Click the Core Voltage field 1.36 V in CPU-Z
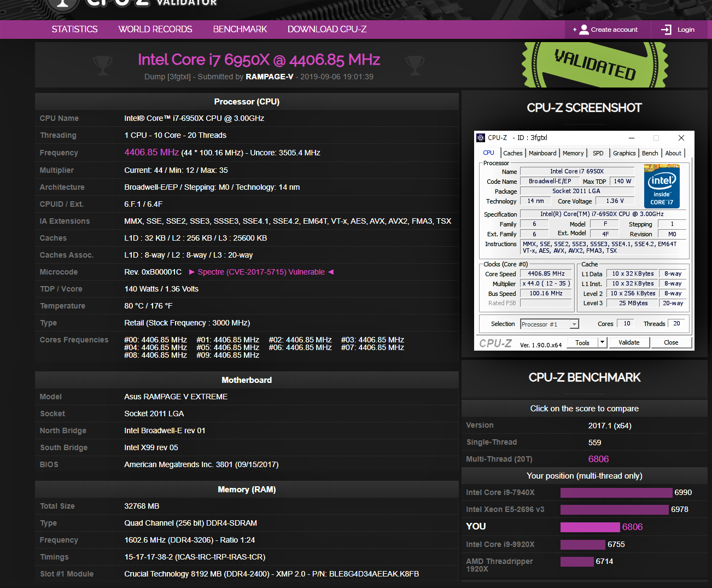 pos(615,201)
